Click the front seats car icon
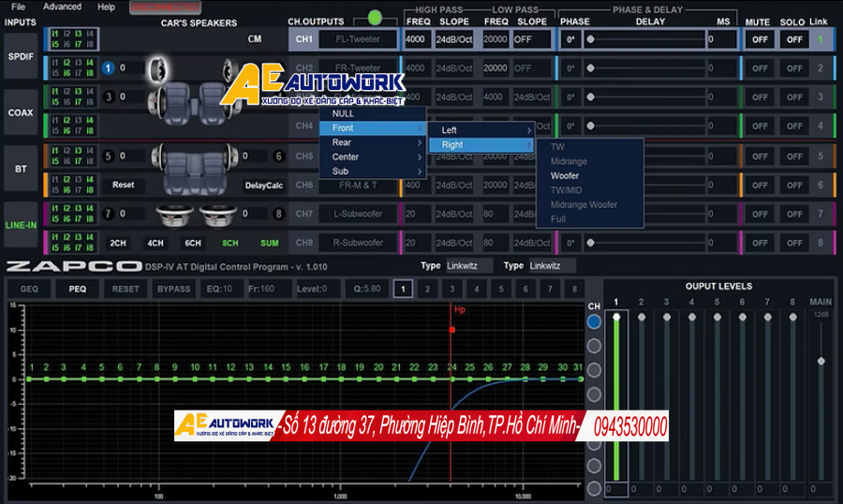843x504 pixels. click(194, 103)
